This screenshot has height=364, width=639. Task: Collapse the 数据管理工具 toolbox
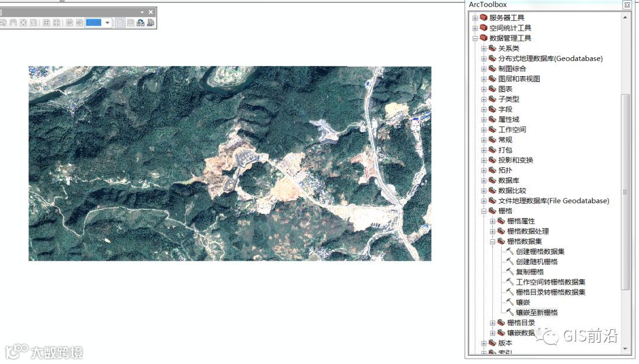pos(475,38)
